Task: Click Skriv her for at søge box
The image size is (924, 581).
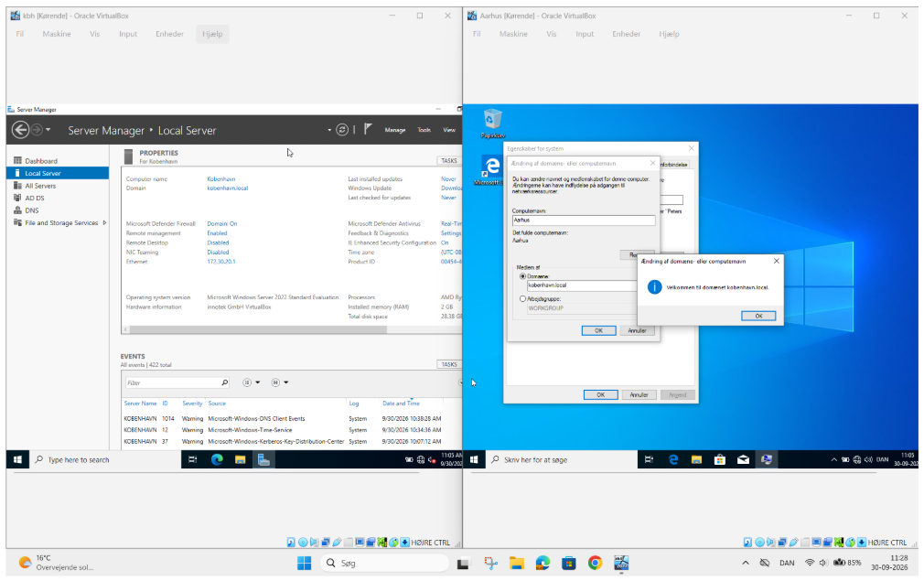Action: (562, 459)
